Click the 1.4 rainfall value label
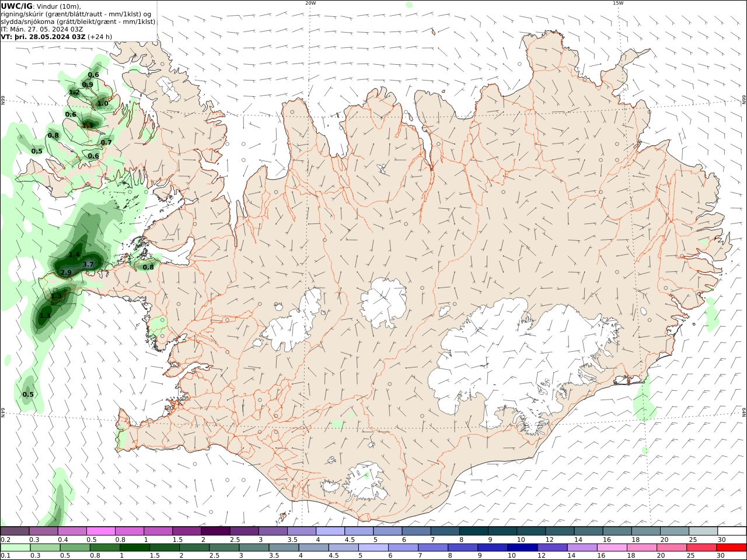The height and width of the screenshot is (560, 747). point(74,254)
